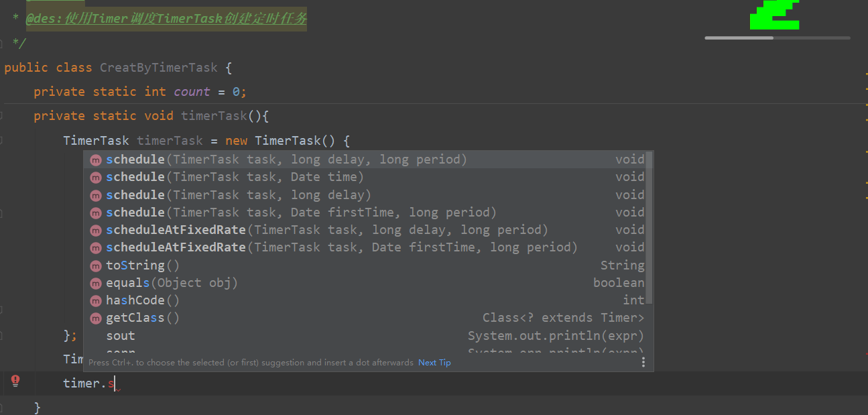Click the completion popup vertical scrollbar
The image size is (868, 415).
[649, 228]
